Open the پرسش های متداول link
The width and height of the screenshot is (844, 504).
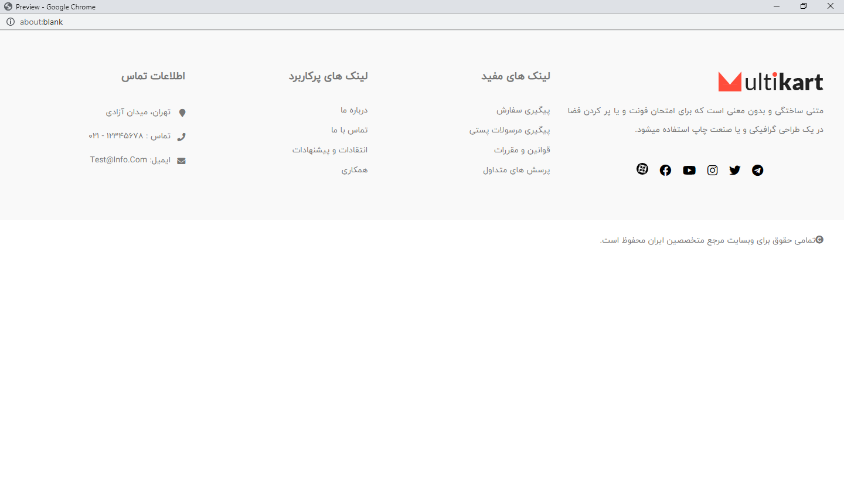[x=516, y=170]
